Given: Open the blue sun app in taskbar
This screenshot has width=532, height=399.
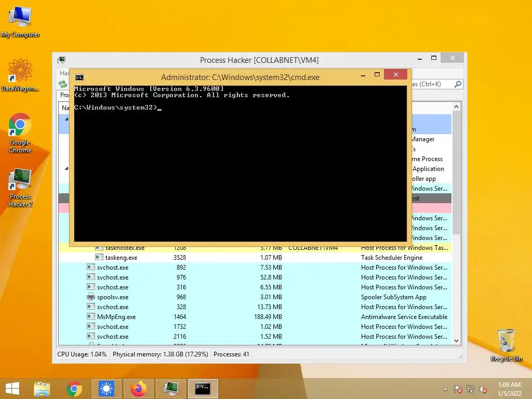Looking at the screenshot, I should 106,389.
